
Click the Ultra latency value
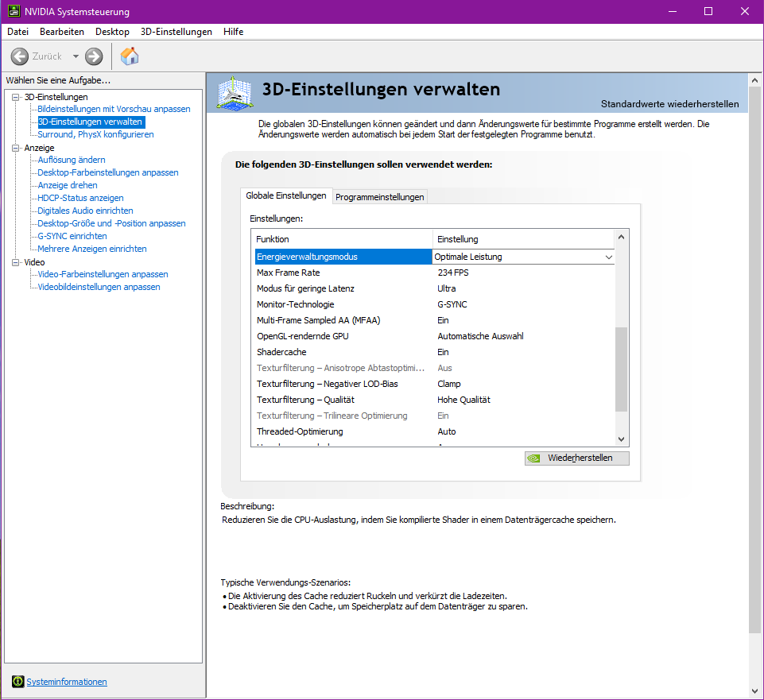(x=446, y=288)
